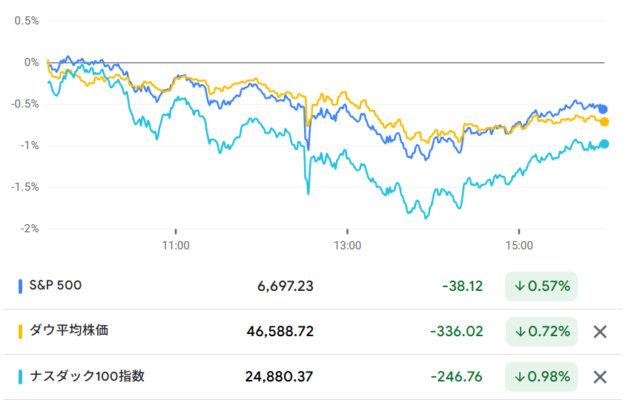Open the ナスダック100指数 index name
This screenshot has width=623, height=400.
(89, 377)
